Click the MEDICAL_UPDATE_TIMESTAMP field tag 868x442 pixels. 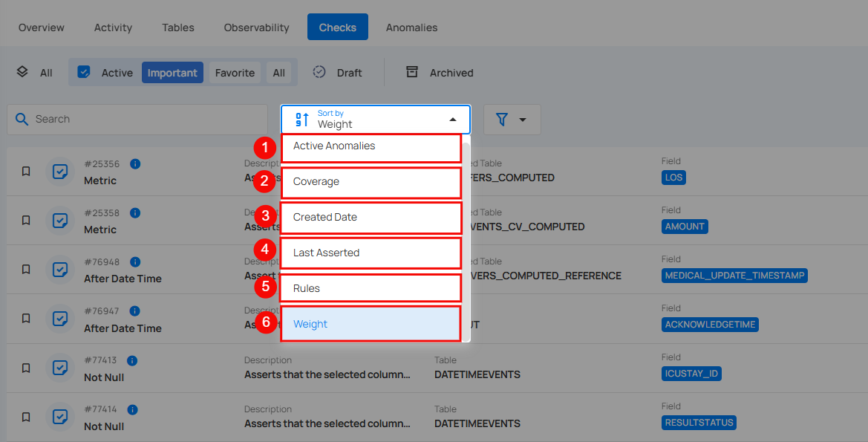pos(734,276)
